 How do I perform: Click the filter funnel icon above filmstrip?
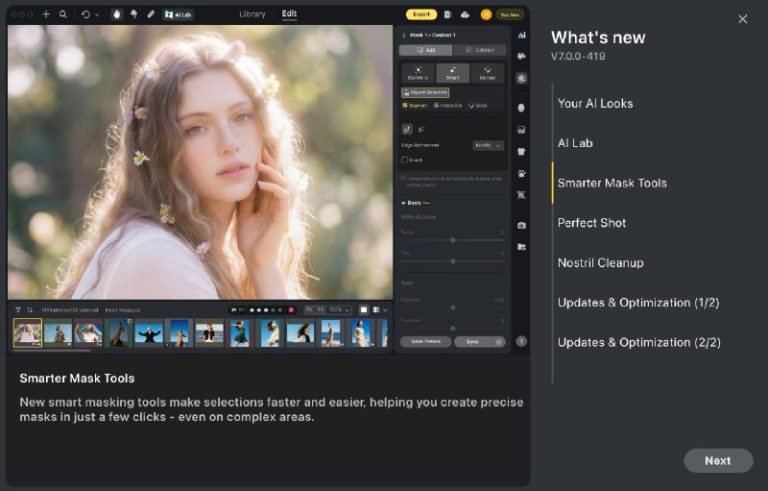18,310
